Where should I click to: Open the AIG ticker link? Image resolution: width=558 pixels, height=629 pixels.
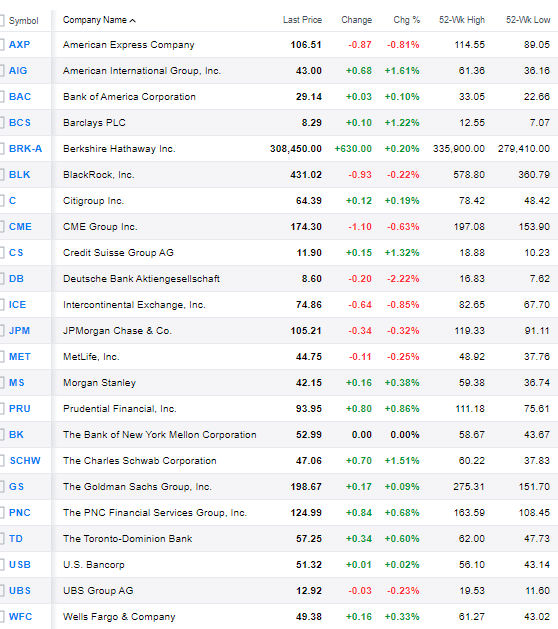18,71
